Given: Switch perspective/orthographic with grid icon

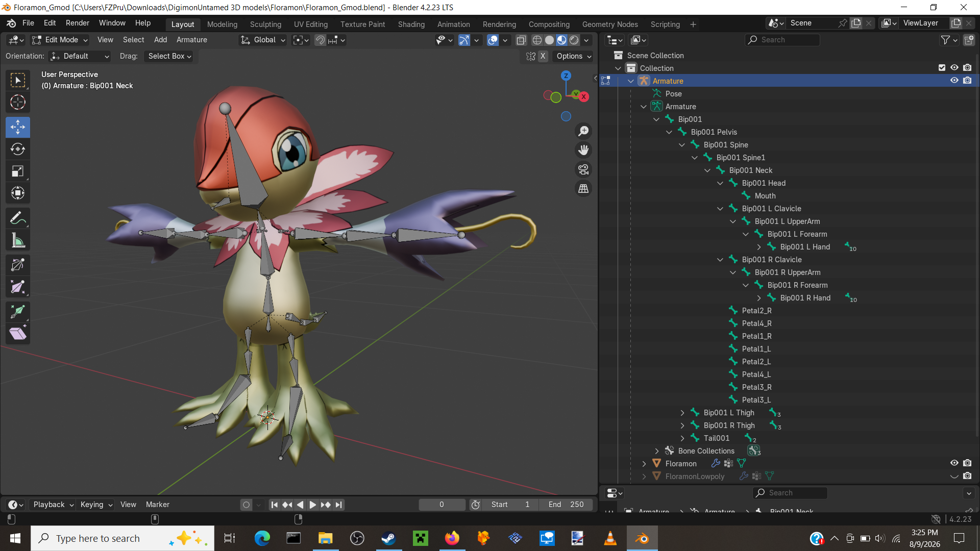Looking at the screenshot, I should pyautogui.click(x=583, y=189).
